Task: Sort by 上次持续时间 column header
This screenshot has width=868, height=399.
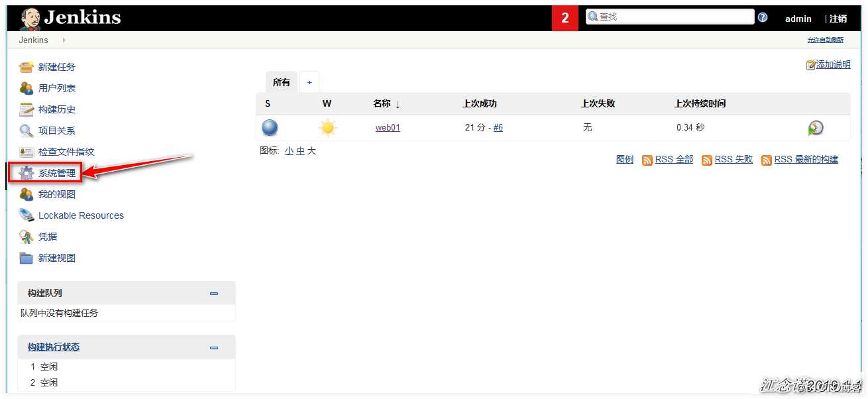Action: [x=700, y=104]
